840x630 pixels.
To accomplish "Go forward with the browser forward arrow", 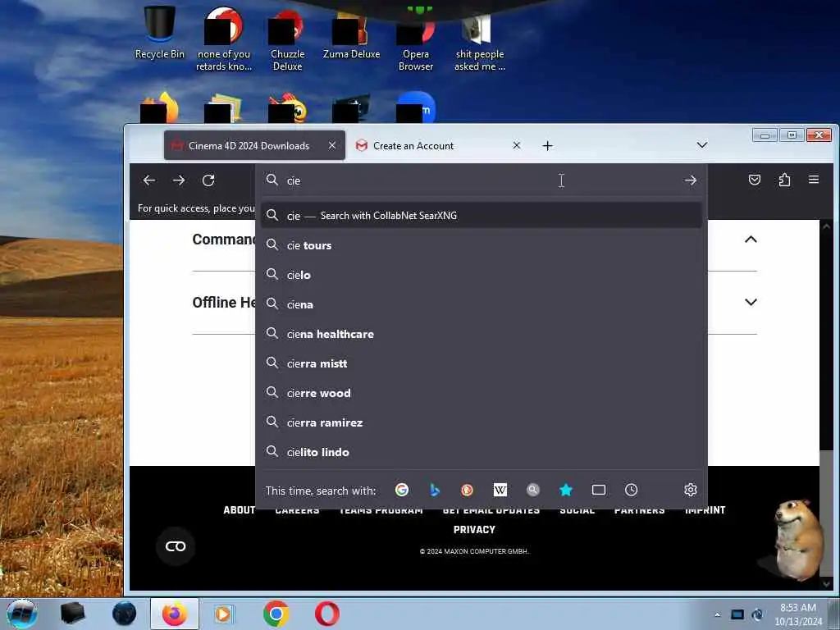I will 179,180.
